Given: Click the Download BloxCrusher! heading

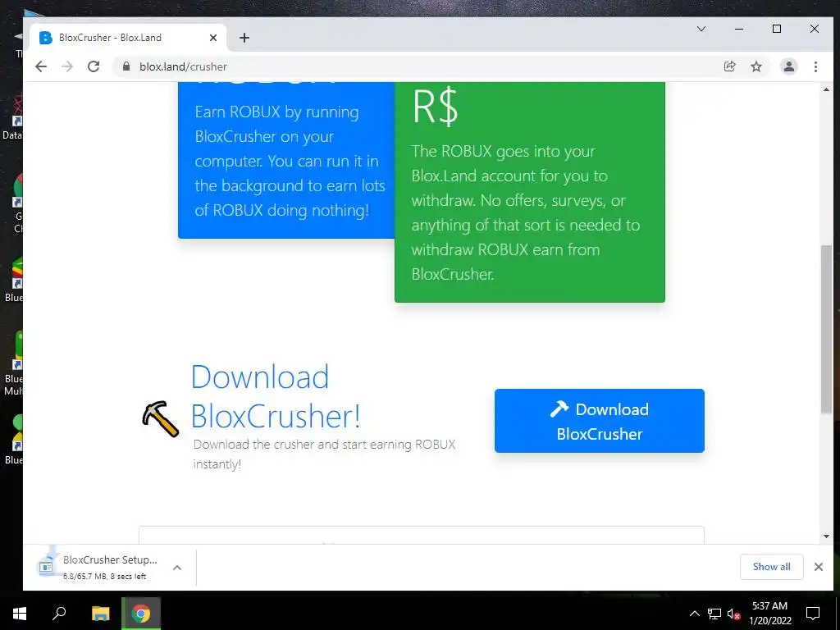Looking at the screenshot, I should (x=276, y=396).
